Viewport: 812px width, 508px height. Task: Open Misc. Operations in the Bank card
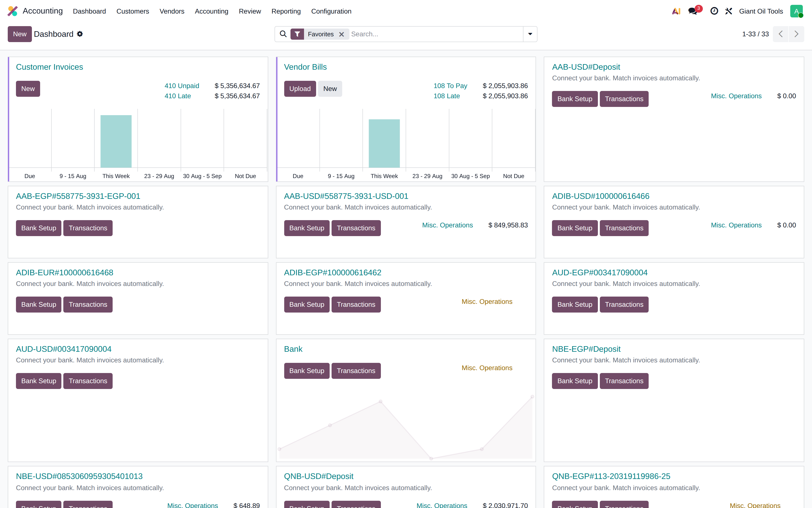click(x=487, y=368)
